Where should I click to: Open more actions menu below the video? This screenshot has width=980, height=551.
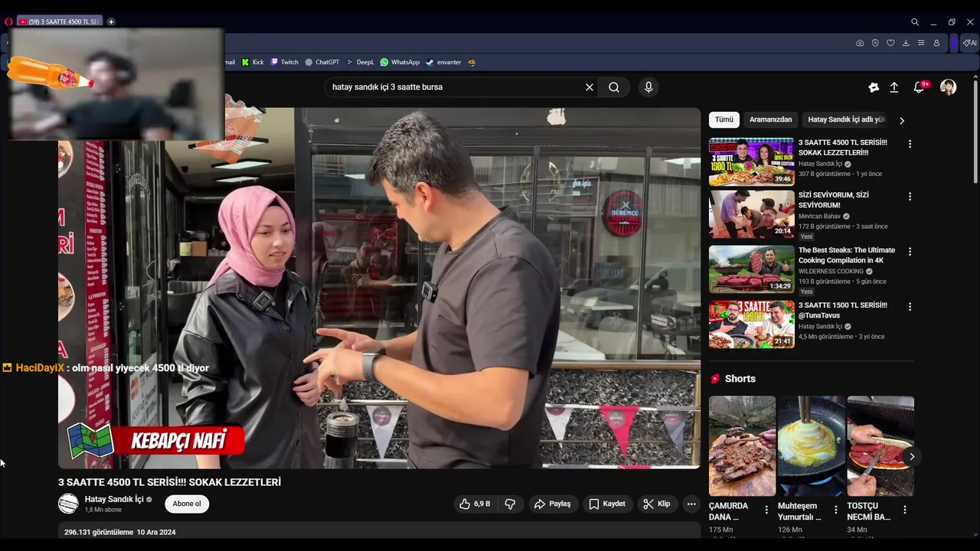click(x=691, y=504)
